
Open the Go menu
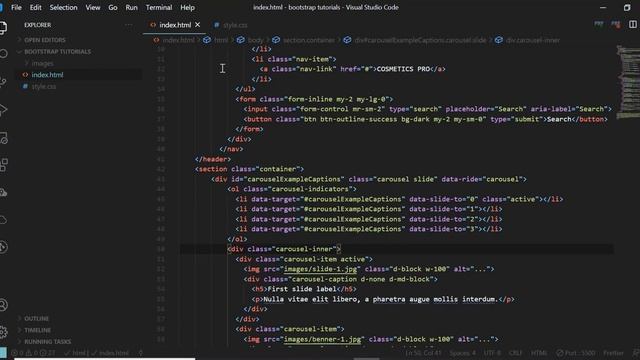pyautogui.click(x=113, y=7)
